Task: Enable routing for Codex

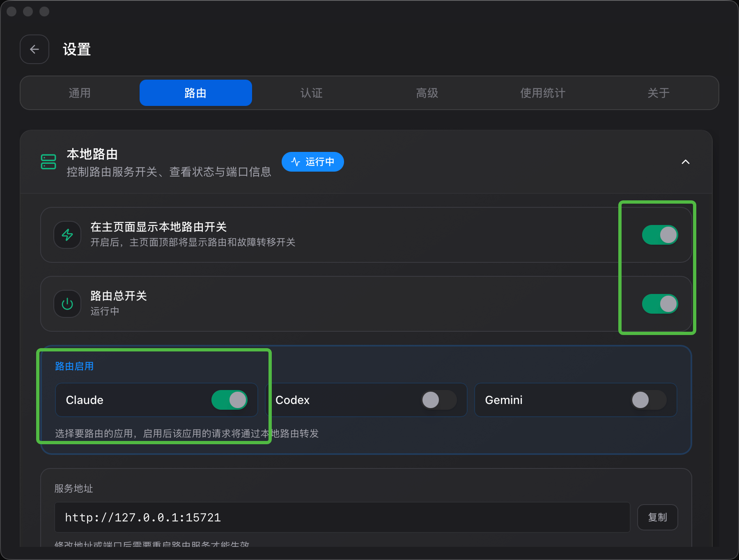Action: [x=439, y=400]
